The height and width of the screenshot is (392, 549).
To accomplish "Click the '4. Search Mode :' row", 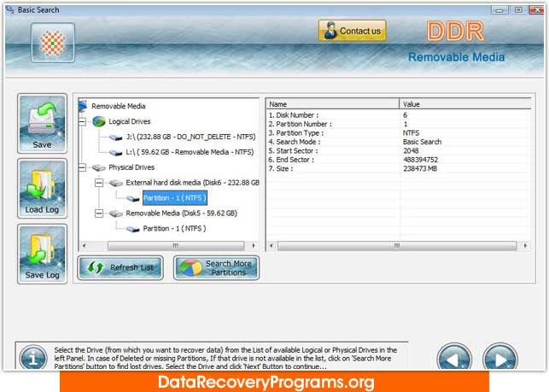I will (x=399, y=142).
